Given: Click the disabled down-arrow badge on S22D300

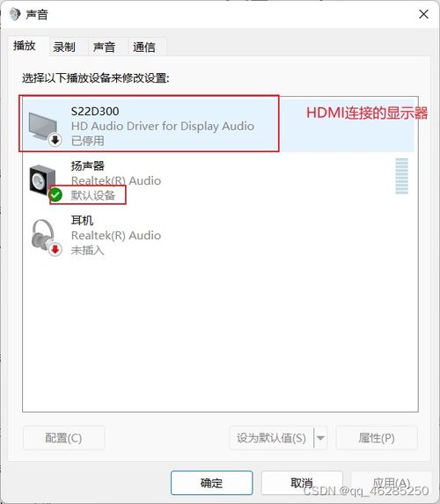Looking at the screenshot, I should pos(55,140).
